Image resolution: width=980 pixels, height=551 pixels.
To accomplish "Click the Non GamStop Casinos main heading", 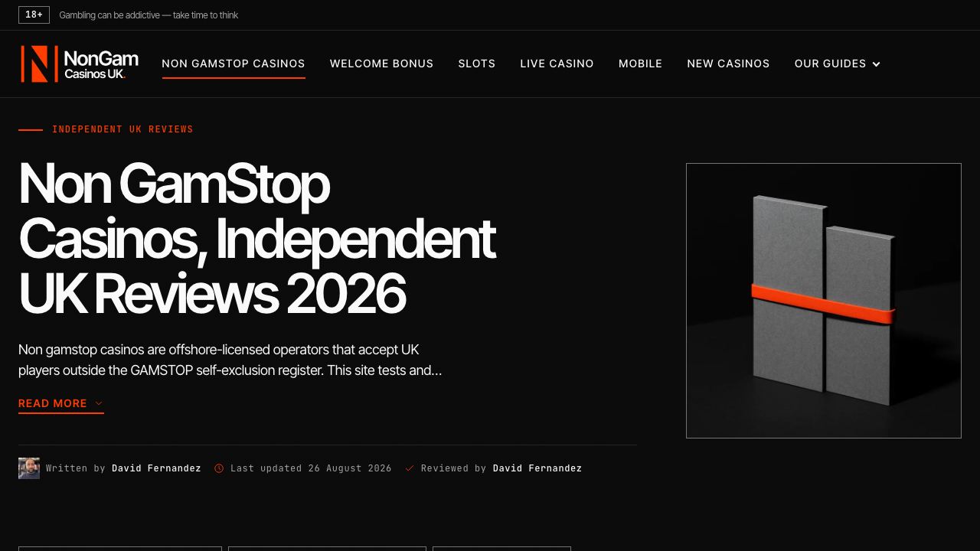I will [x=257, y=239].
